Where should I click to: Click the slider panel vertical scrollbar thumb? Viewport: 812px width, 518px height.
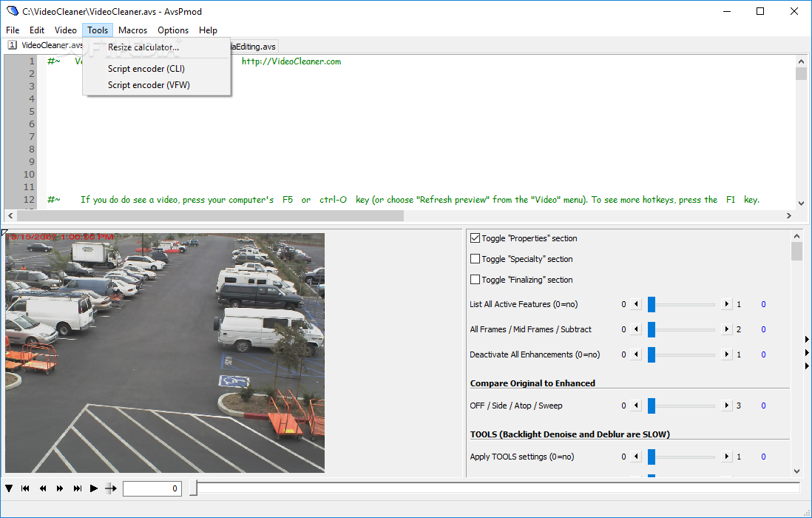tap(796, 252)
